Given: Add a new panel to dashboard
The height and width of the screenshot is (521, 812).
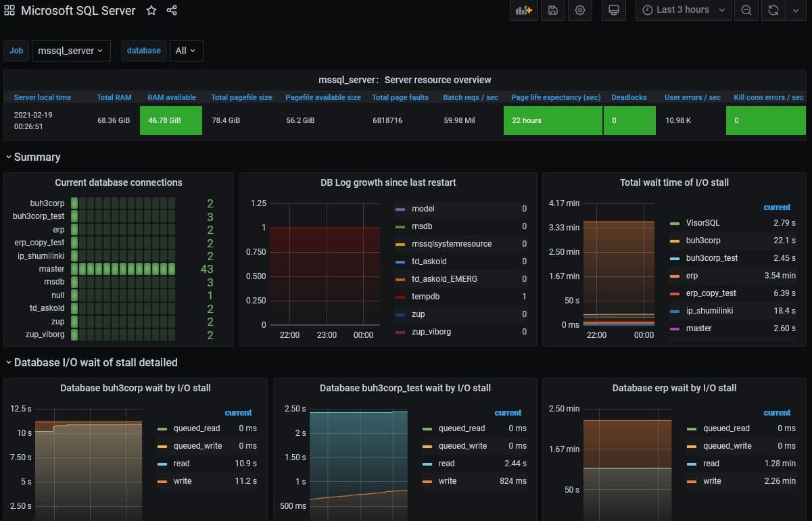Looking at the screenshot, I should (x=524, y=10).
